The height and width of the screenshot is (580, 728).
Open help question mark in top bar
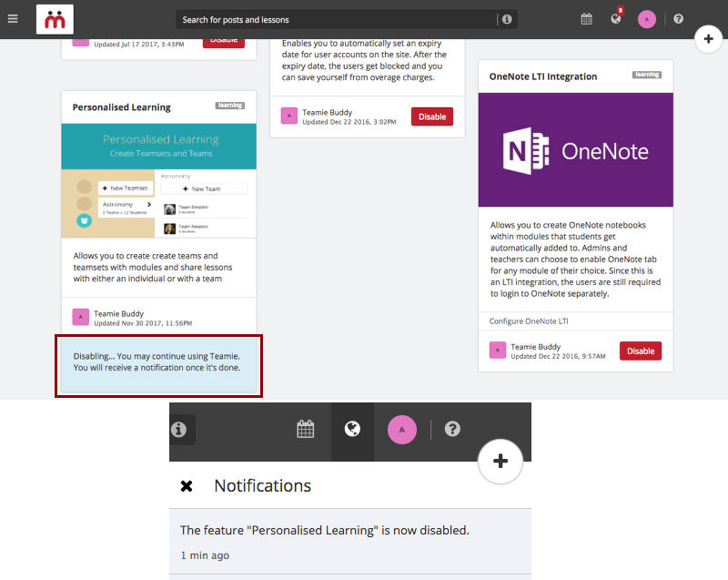coord(678,19)
